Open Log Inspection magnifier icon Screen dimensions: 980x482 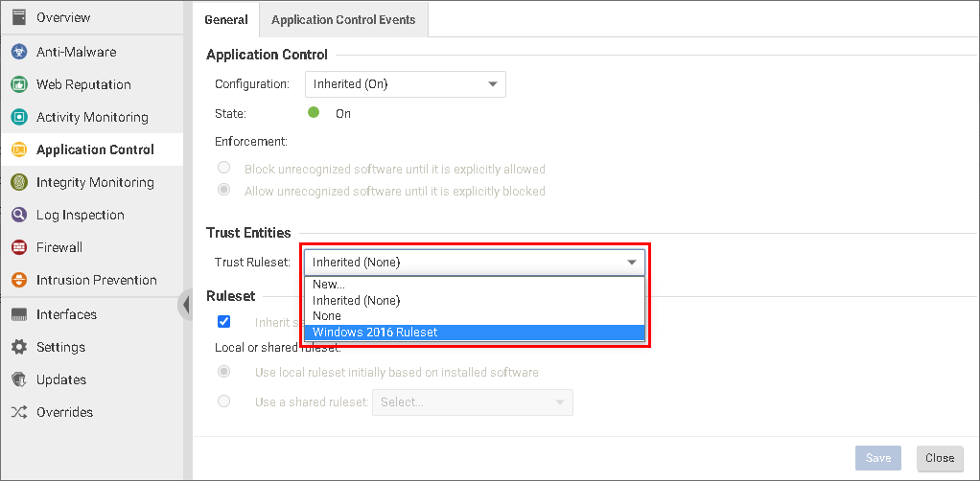click(x=18, y=215)
